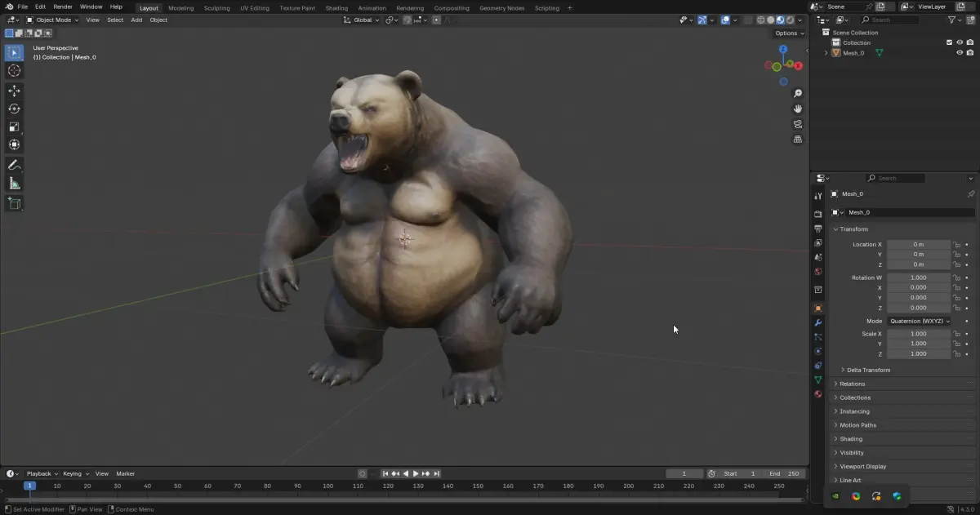Switch to the Shading workspace tab

coord(336,8)
